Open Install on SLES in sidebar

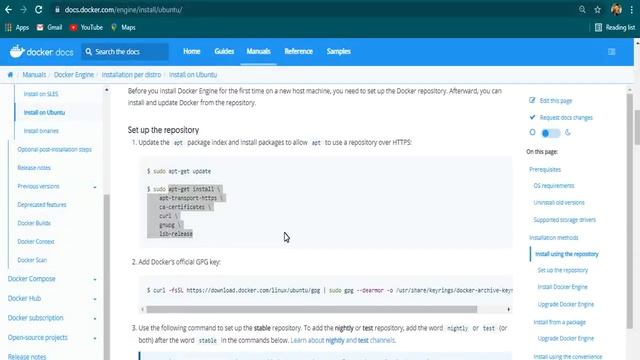click(x=41, y=94)
